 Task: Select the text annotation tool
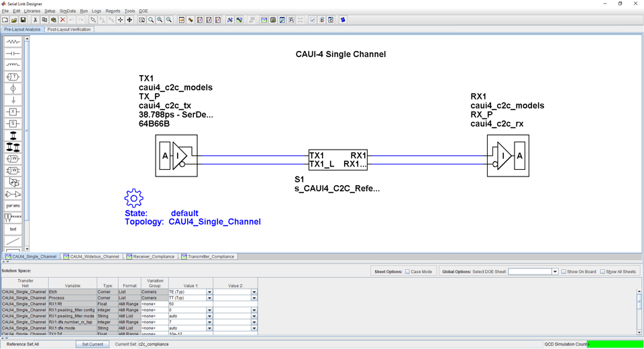[x=13, y=229]
